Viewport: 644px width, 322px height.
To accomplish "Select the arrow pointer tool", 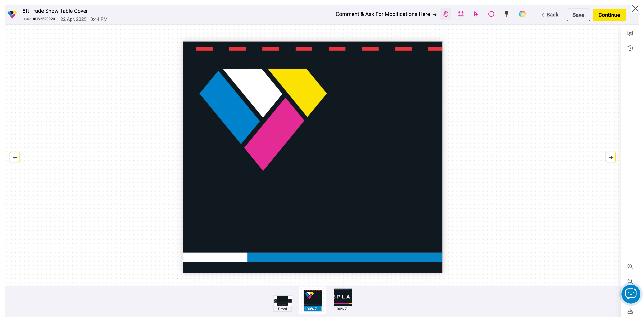I will pos(476,14).
